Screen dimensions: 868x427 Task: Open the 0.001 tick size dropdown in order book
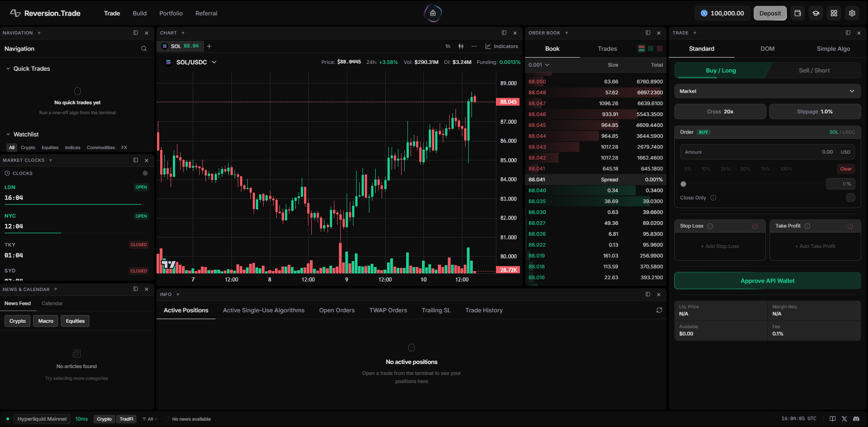click(539, 65)
